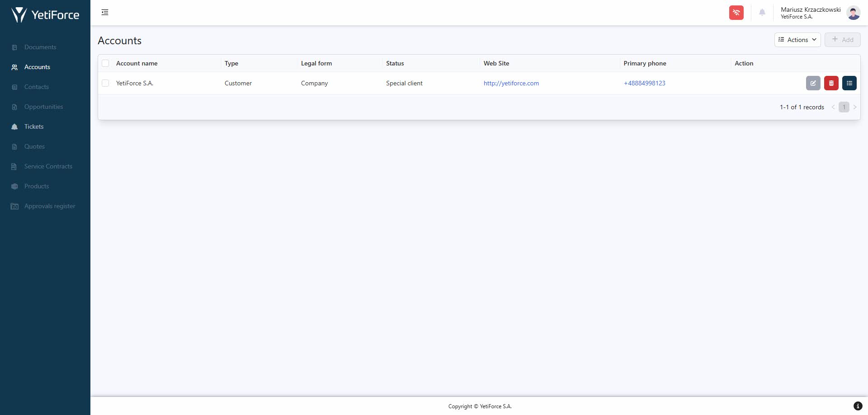Click the Service Contracts sidebar icon
The height and width of the screenshot is (415, 868).
[x=14, y=167]
